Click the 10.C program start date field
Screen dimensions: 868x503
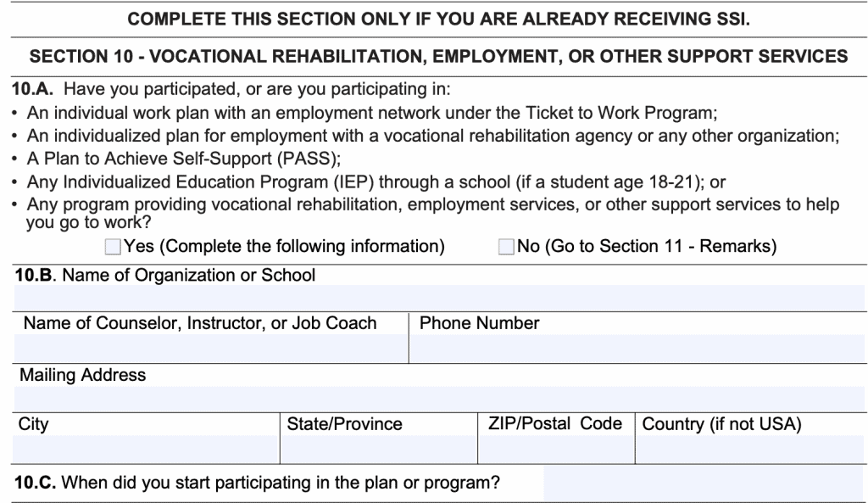coord(704,486)
